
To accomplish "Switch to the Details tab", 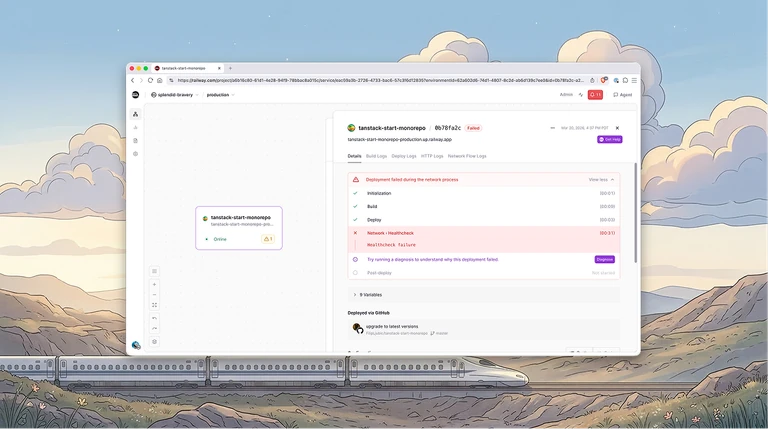I will [354, 156].
